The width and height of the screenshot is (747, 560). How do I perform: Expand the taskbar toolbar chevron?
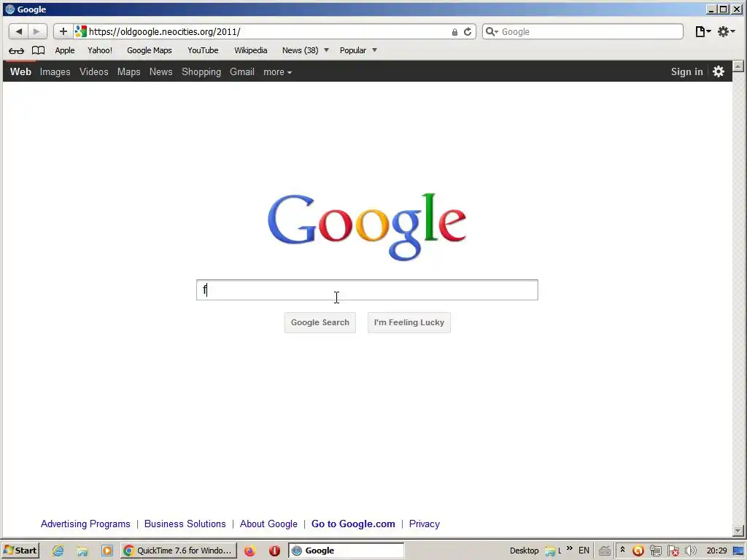click(569, 548)
